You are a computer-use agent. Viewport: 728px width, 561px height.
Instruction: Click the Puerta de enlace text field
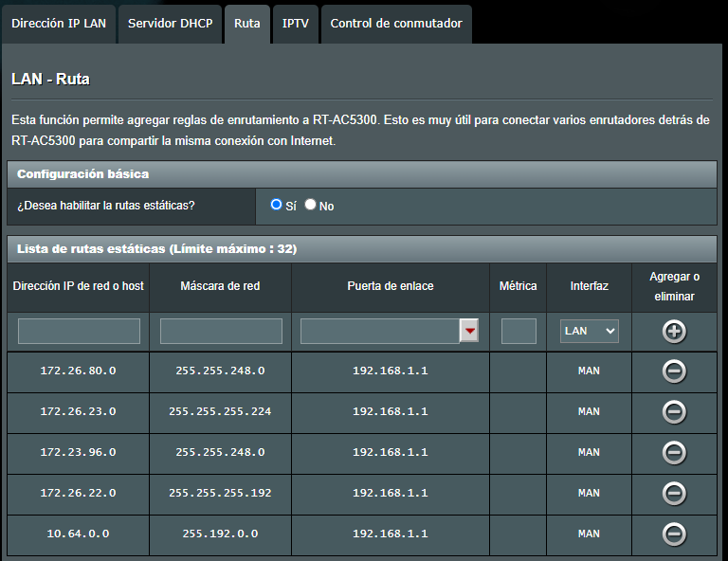379,331
